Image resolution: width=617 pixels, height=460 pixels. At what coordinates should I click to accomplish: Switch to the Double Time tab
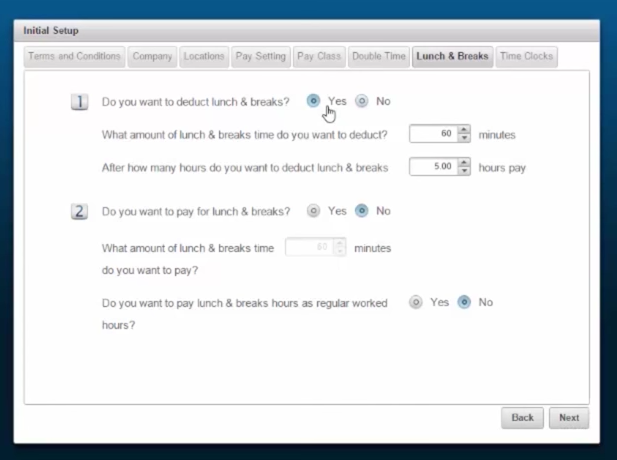379,57
